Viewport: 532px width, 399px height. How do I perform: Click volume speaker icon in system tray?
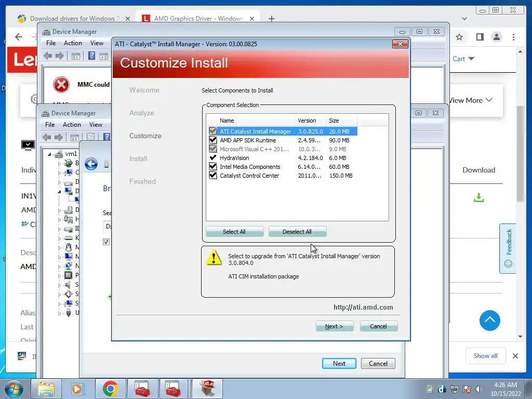[x=480, y=389]
